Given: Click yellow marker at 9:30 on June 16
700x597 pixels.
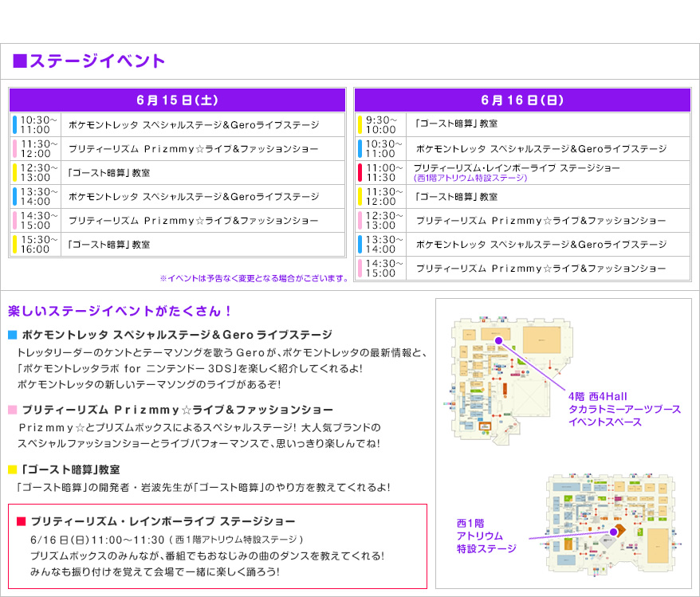Looking at the screenshot, I should coord(360,124).
